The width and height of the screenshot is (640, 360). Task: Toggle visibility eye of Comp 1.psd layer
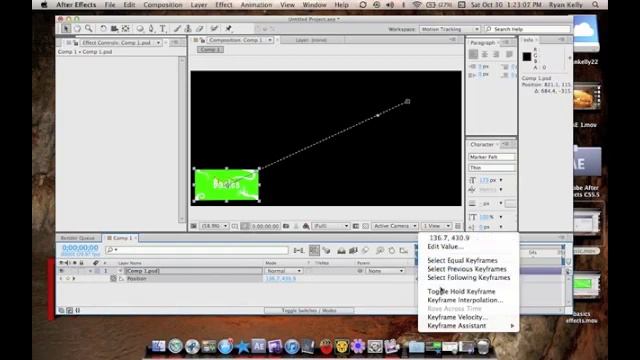pyautogui.click(x=62, y=271)
